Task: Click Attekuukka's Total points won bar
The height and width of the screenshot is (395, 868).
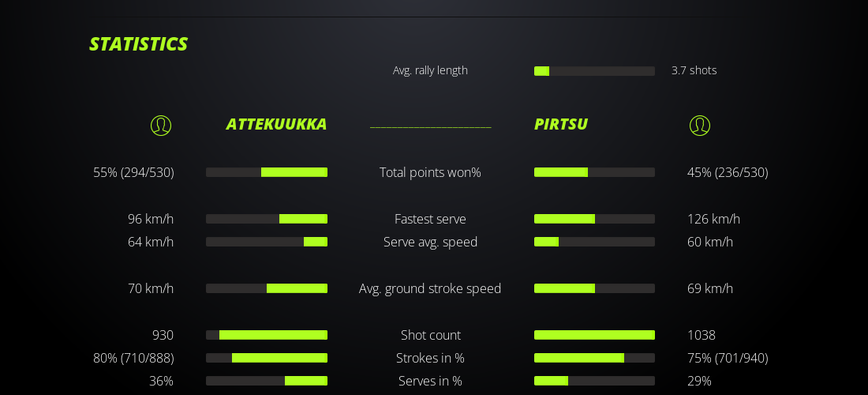Action: (x=267, y=172)
